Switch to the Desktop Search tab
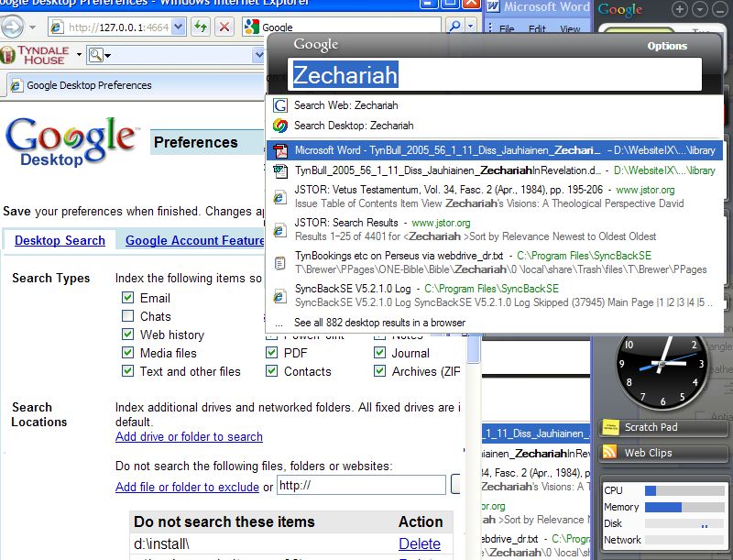Screen dimensions: 733x560 pos(60,240)
